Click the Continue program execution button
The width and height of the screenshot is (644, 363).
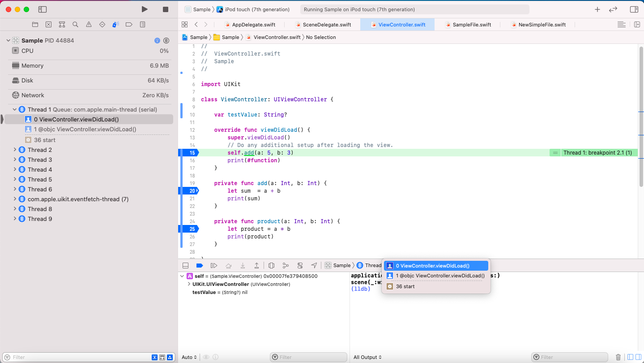click(x=214, y=265)
